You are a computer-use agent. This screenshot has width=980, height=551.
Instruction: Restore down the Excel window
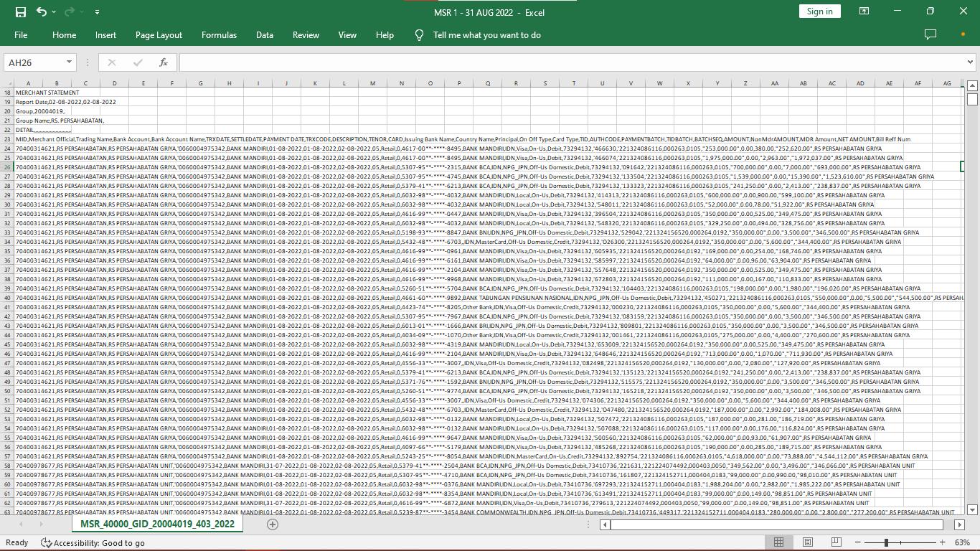tap(930, 11)
